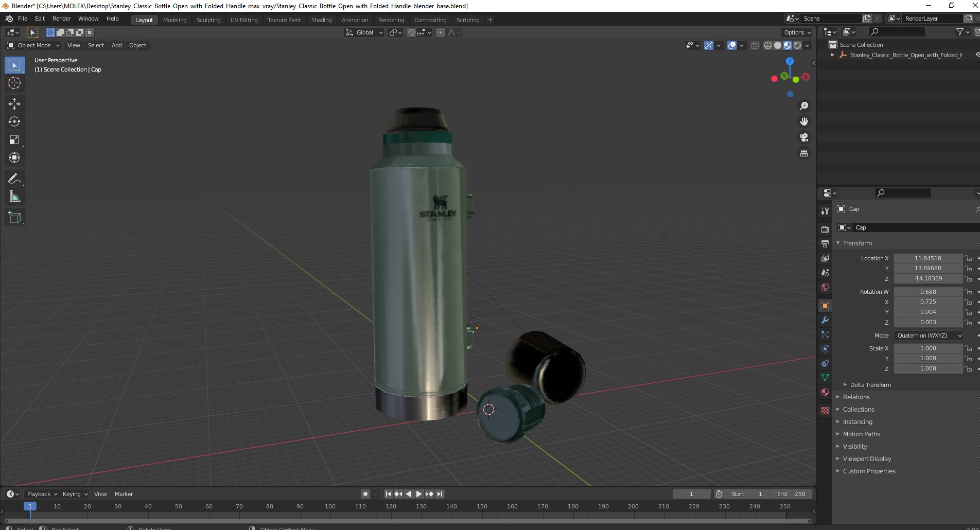Activate the Move tool

[14, 104]
